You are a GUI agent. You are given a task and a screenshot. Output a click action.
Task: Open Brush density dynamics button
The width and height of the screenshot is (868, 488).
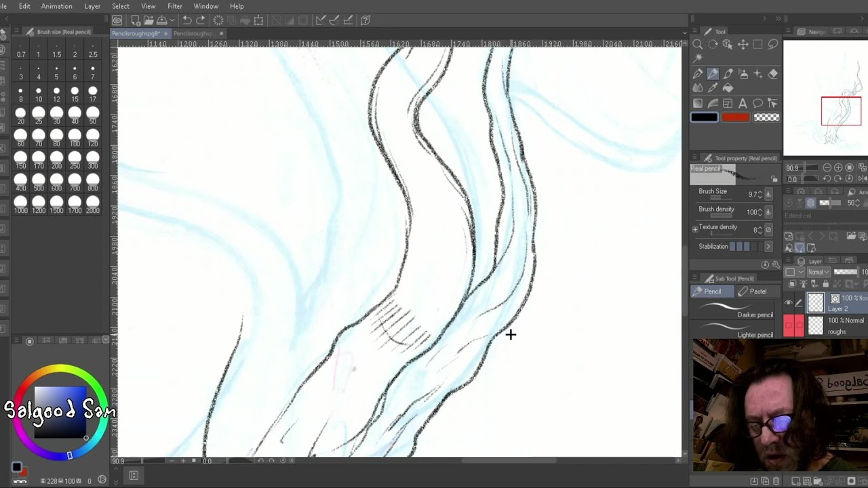click(768, 212)
